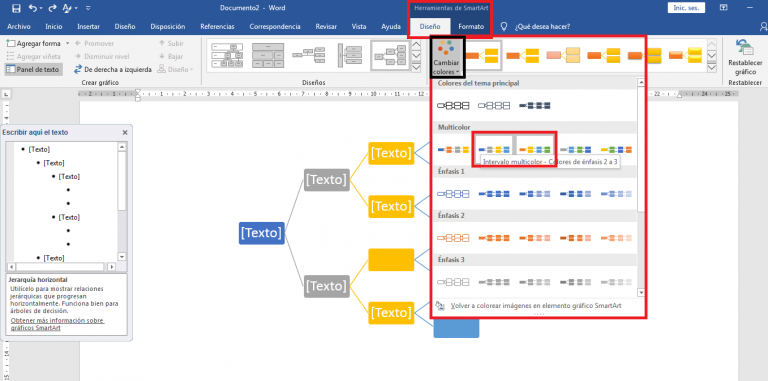768x381 pixels.
Task: Choose first Énfasis 3 outline swatch
Action: tap(453, 282)
